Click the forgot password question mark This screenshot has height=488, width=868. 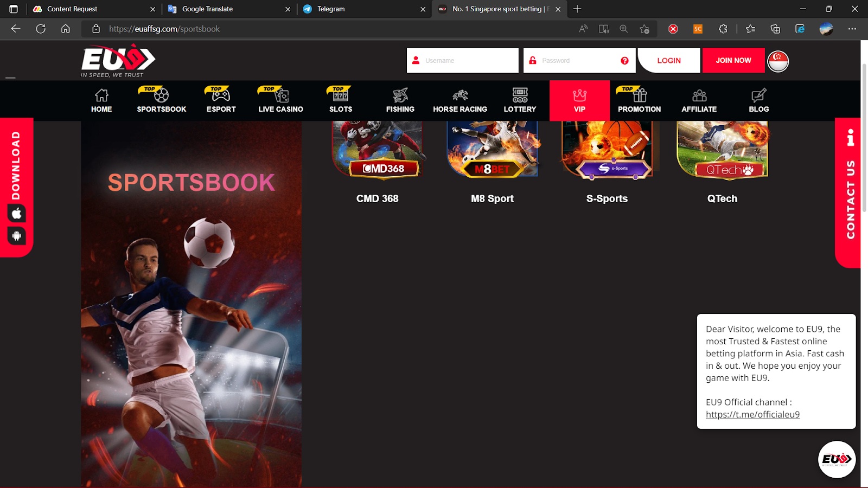tap(624, 61)
